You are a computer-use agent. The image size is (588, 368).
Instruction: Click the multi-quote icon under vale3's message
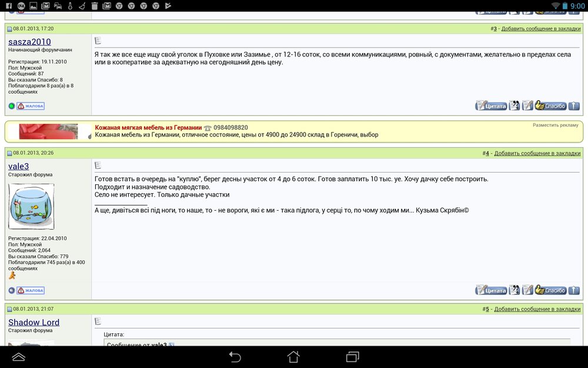point(514,290)
